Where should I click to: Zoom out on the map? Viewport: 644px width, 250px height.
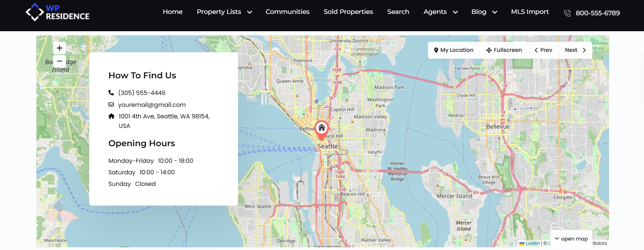pyautogui.click(x=59, y=61)
